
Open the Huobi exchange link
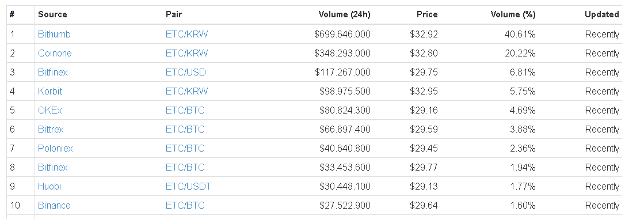click(49, 186)
